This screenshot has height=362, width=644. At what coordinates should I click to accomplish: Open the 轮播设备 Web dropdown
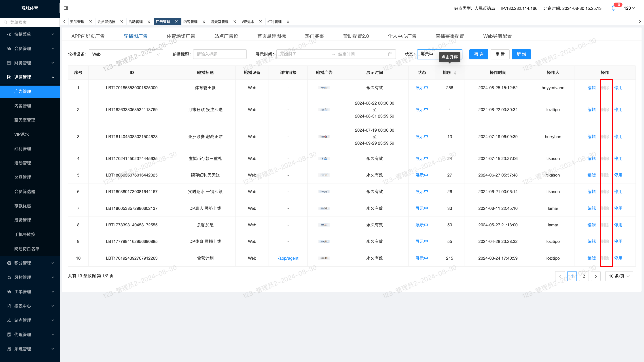[x=126, y=54]
